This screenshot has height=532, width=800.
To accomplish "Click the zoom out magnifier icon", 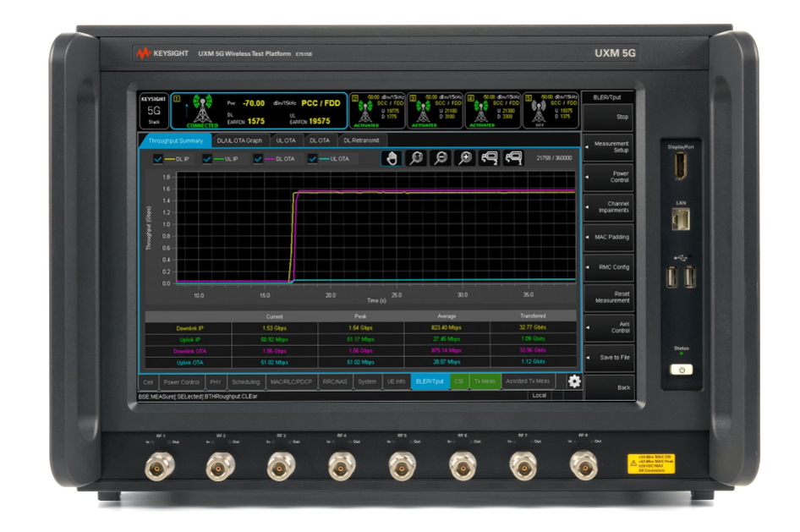I will (x=441, y=158).
